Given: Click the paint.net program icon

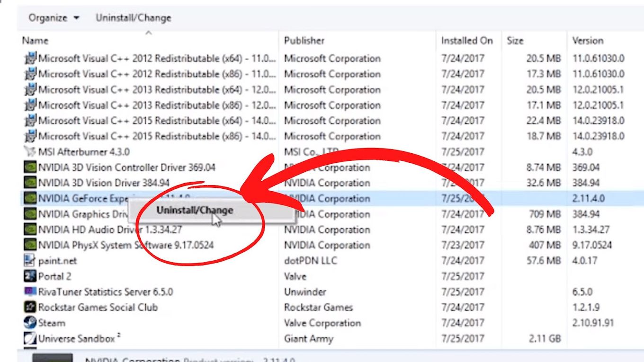Looking at the screenshot, I should coord(30,261).
